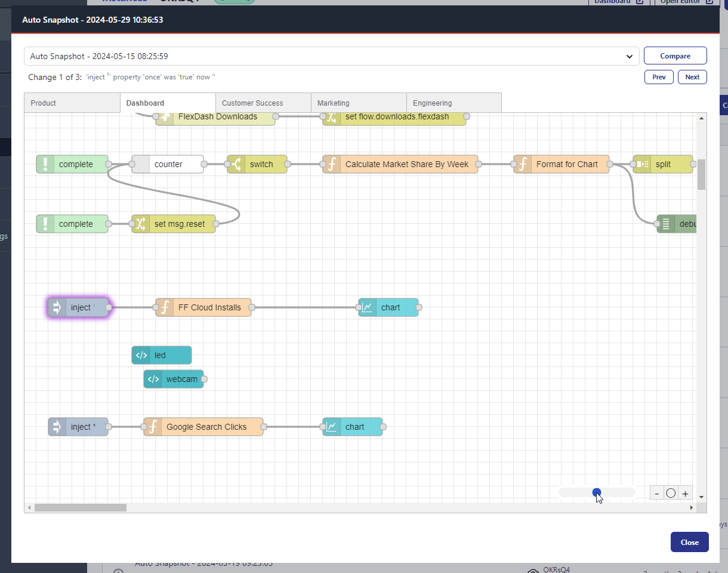Click the Compare button
728x573 pixels.
675,55
